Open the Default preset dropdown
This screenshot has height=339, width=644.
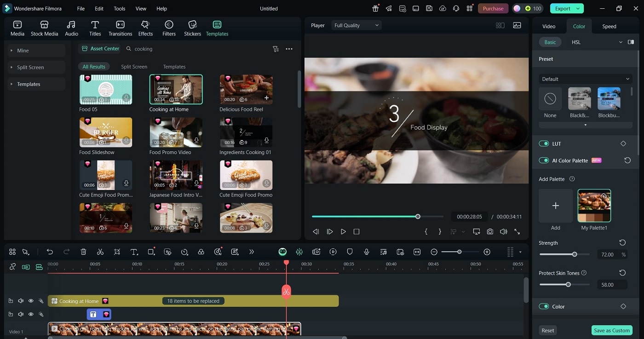click(x=586, y=79)
